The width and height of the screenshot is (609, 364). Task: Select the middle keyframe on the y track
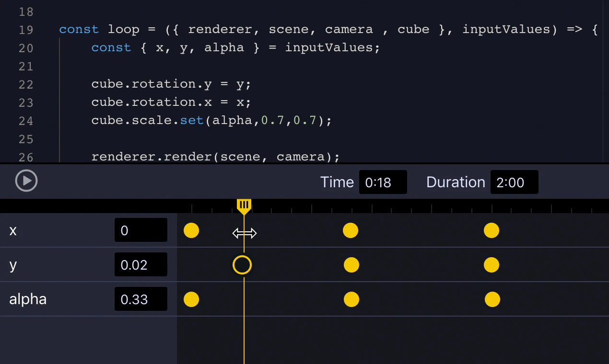coord(351,265)
